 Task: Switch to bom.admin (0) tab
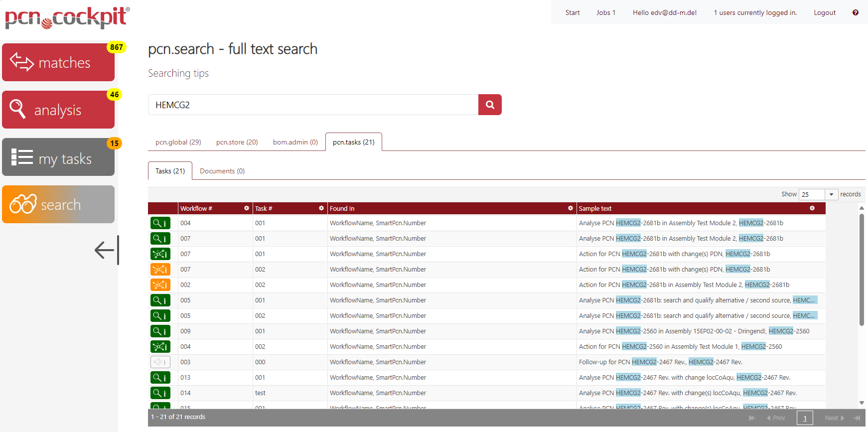tap(295, 142)
